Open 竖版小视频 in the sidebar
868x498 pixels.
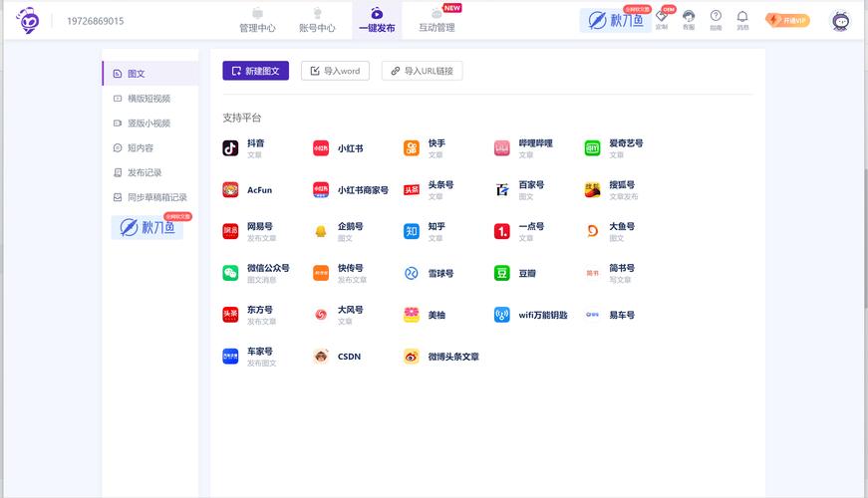coord(150,123)
